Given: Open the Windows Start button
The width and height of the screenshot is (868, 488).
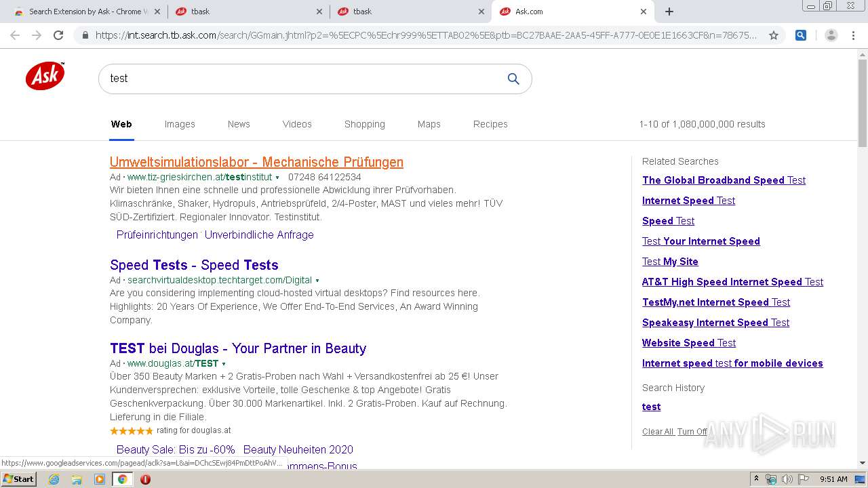Looking at the screenshot, I should point(18,479).
